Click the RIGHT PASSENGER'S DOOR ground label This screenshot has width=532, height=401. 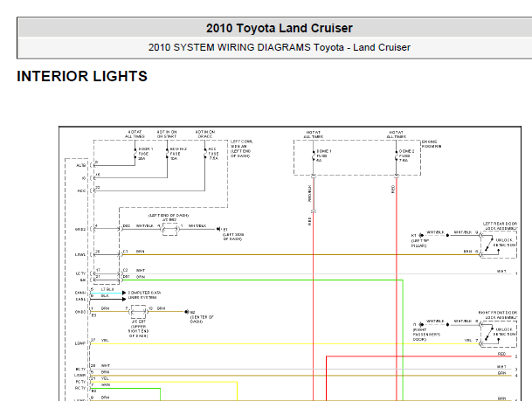pos(426,332)
